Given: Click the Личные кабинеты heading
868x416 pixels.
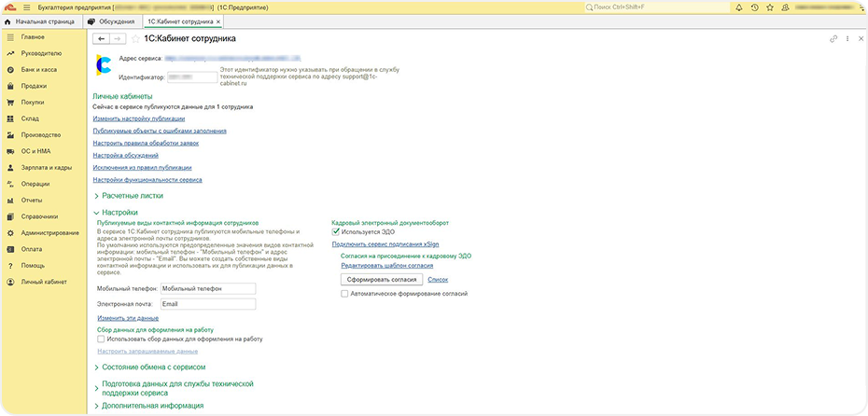Looking at the screenshot, I should (x=123, y=96).
